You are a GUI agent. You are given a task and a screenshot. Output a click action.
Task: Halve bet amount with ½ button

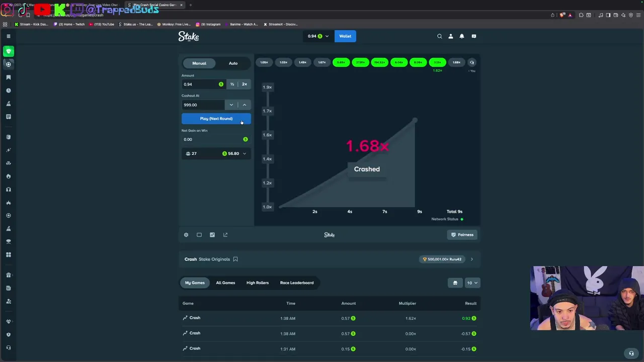pos(232,84)
